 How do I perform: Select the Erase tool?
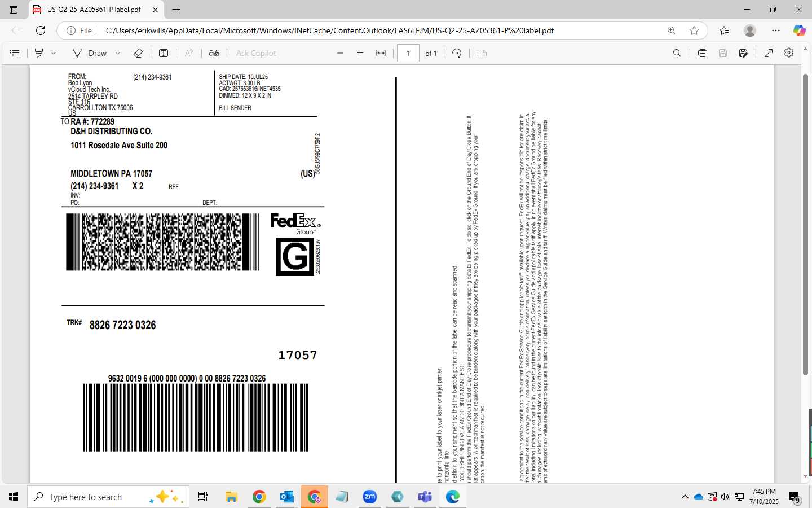138,53
